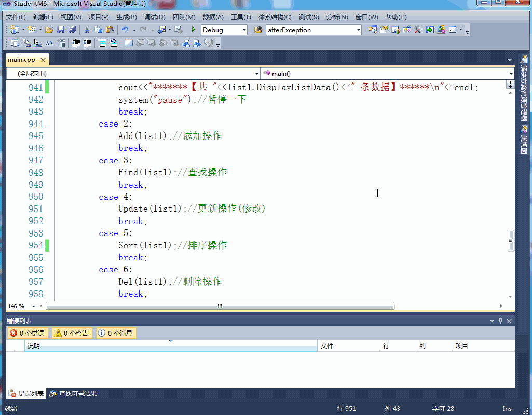Open the Start Page green arrow icon
Image resolution: width=532 pixels, height=415 pixels.
430,30
